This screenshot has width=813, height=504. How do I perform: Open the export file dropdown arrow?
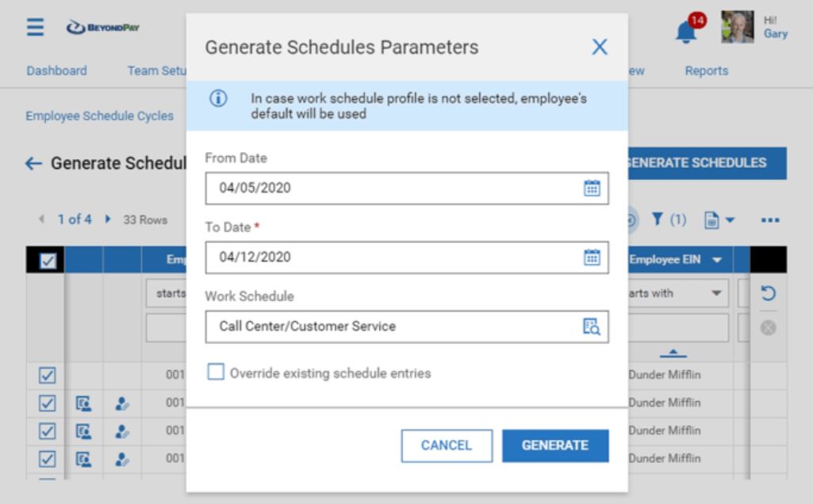730,220
